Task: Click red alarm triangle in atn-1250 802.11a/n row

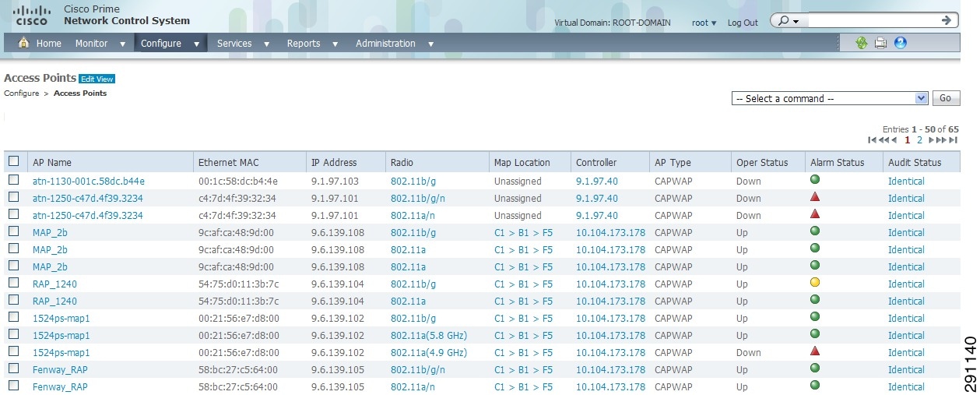Action: tap(815, 214)
